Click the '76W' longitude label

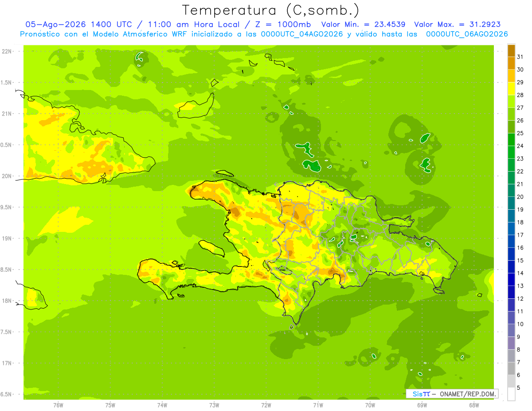58,405
